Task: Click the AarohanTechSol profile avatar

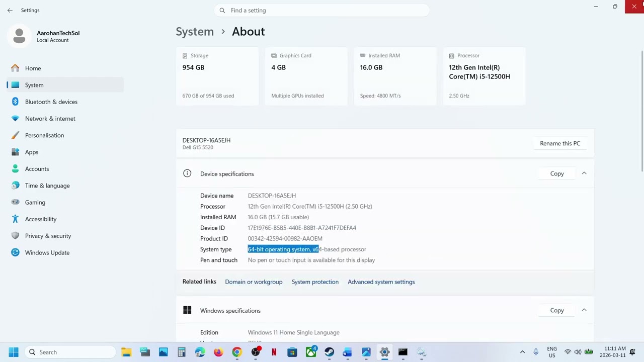Action: (19, 36)
